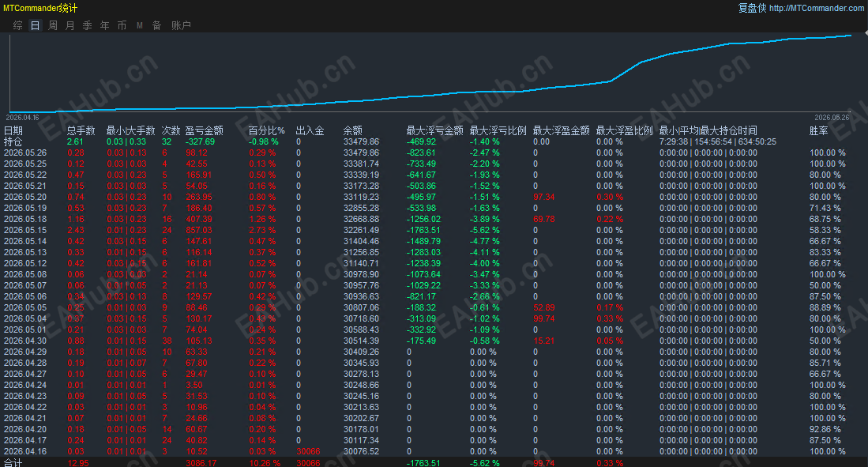Click the 最小|大手数 column header
The width and height of the screenshot is (868, 467).
tap(130, 130)
